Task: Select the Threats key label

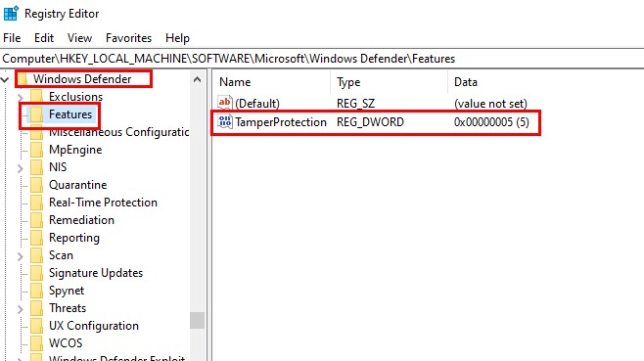Action: click(68, 308)
